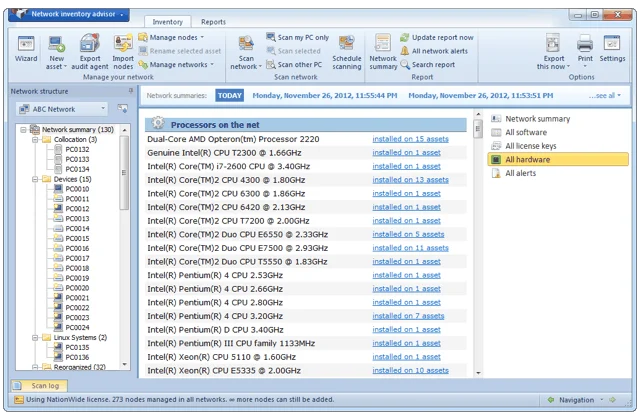This screenshot has height=420, width=640.
Task: View All network alerts
Action: tap(434, 51)
